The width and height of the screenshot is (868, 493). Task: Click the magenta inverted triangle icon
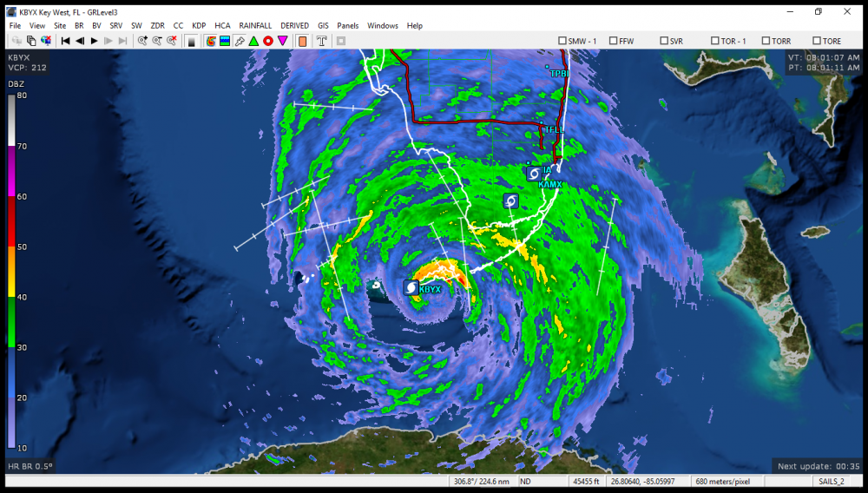[283, 41]
